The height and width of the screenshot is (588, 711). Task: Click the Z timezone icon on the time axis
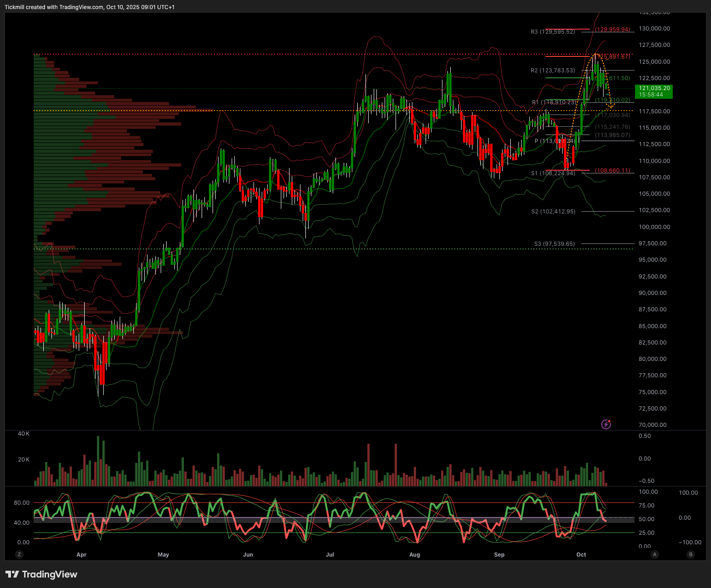19,554
